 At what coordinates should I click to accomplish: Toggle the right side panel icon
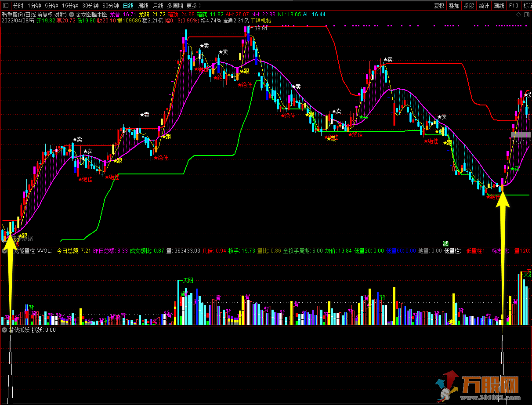click(x=527, y=15)
